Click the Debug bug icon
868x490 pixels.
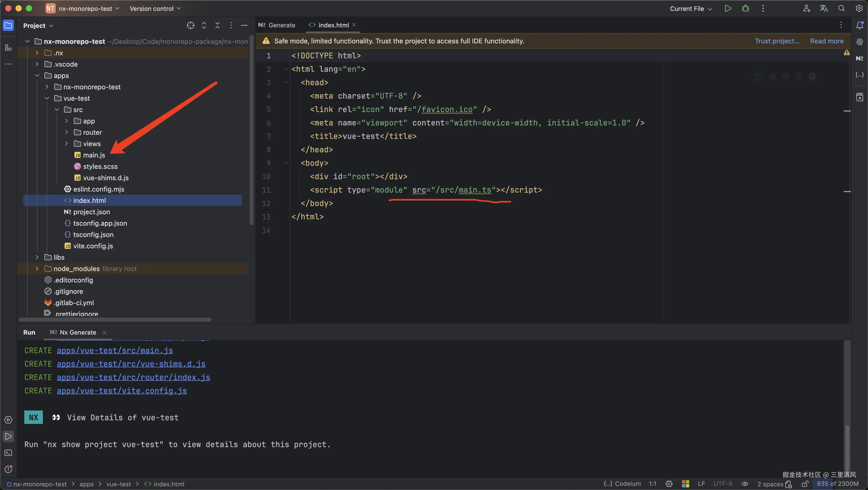coord(745,9)
